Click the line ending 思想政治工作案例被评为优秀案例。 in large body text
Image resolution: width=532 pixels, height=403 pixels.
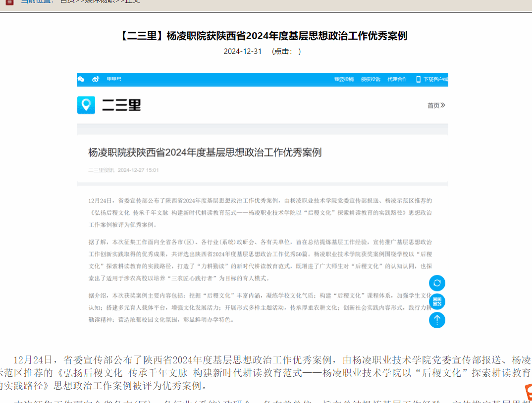(x=104, y=386)
